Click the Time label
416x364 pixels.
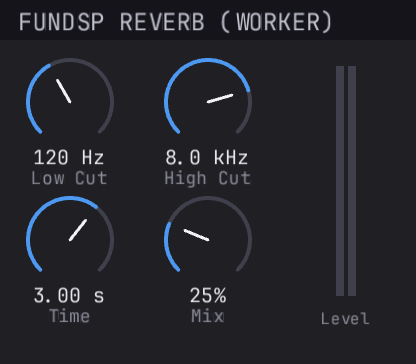(70, 316)
